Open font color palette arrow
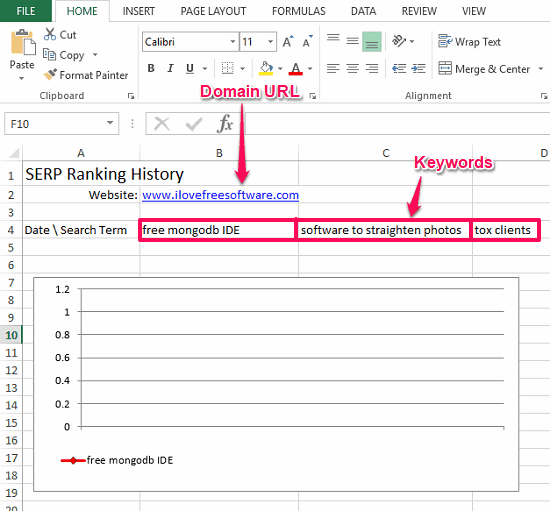This screenshot has width=550, height=511. point(310,68)
